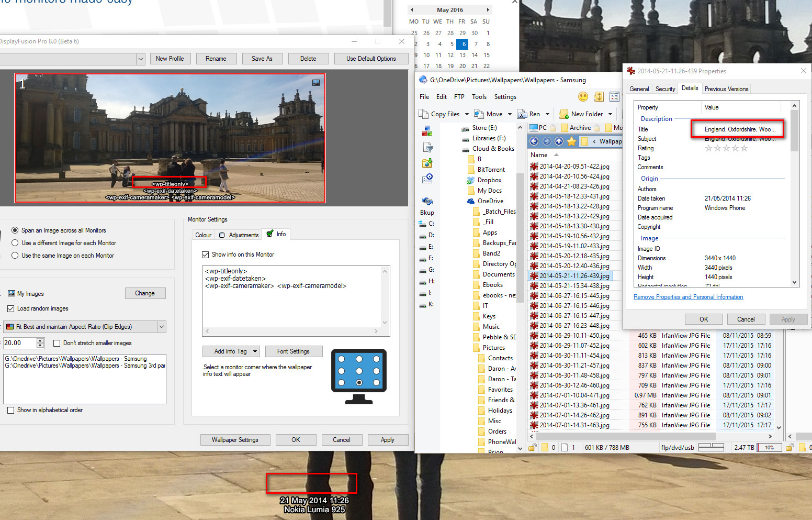Select top-left monitor corner radio button
Viewport: 812px width, 520px height.
(342, 359)
